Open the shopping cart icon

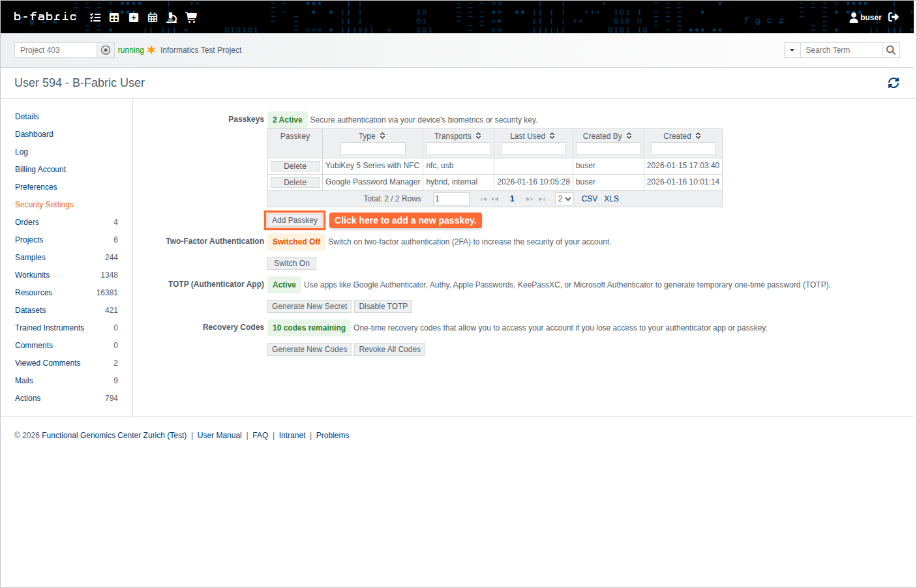191,18
